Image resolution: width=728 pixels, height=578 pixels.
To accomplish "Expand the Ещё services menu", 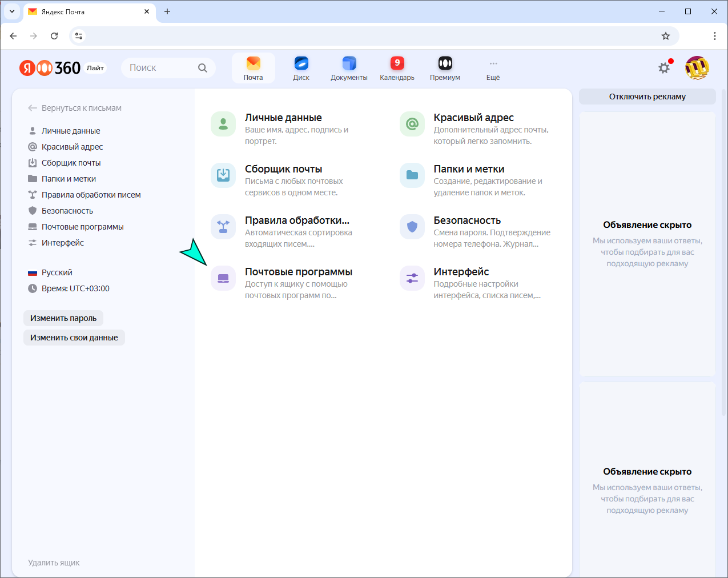I will 493,67.
